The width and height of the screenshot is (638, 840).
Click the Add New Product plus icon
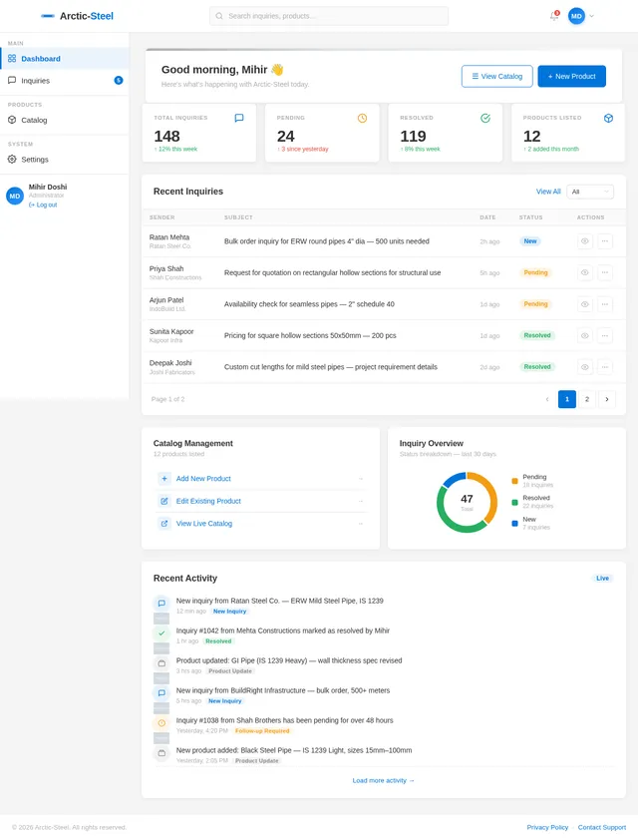point(164,479)
